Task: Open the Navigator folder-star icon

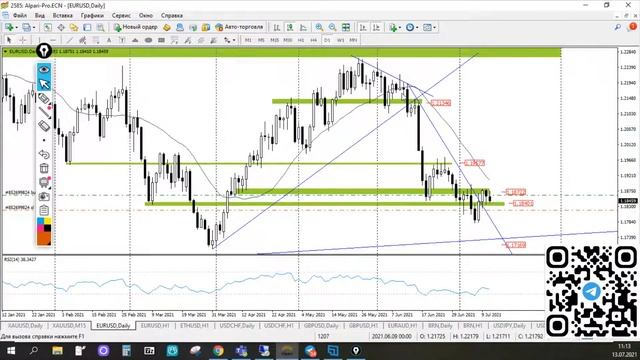Action: pos(74,27)
